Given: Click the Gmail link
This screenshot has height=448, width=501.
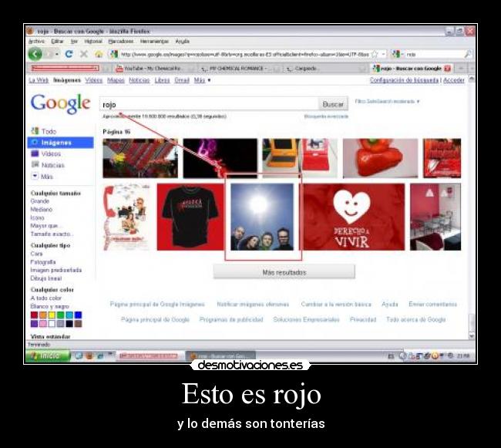Looking at the screenshot, I should tap(182, 80).
